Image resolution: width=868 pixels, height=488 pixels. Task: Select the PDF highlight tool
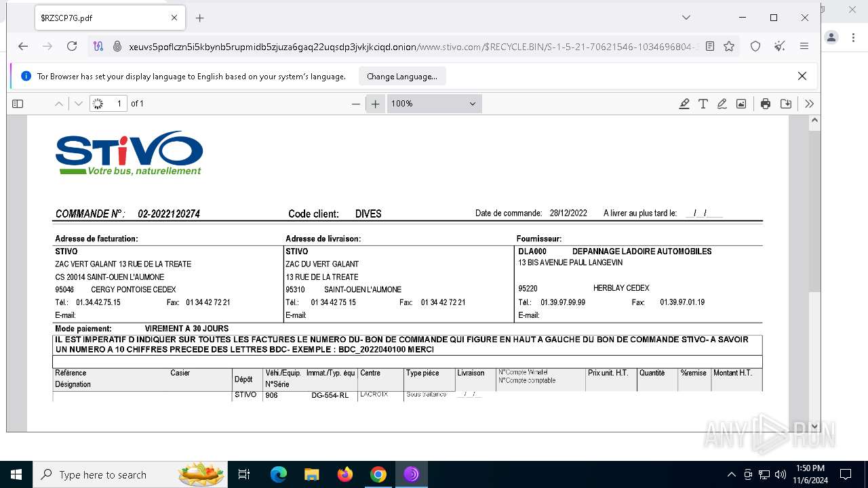[684, 104]
